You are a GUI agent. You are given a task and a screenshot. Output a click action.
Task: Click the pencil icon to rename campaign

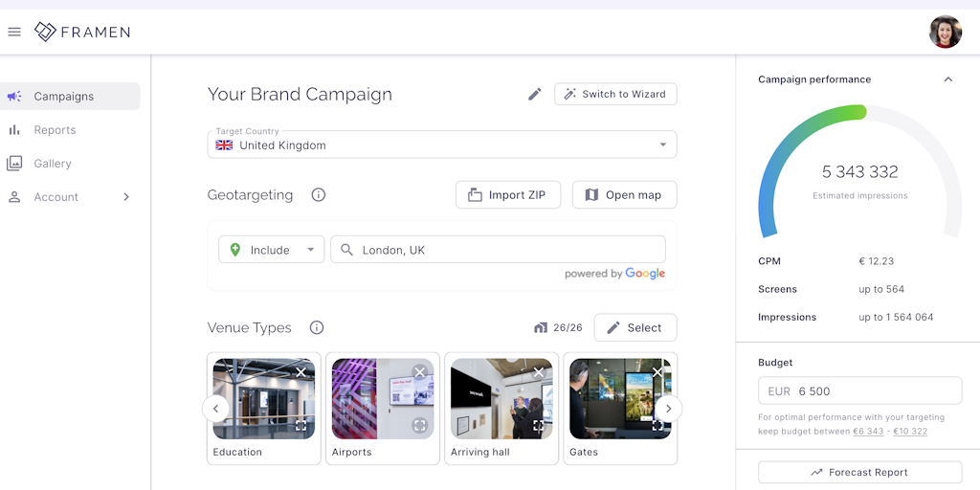(x=535, y=94)
